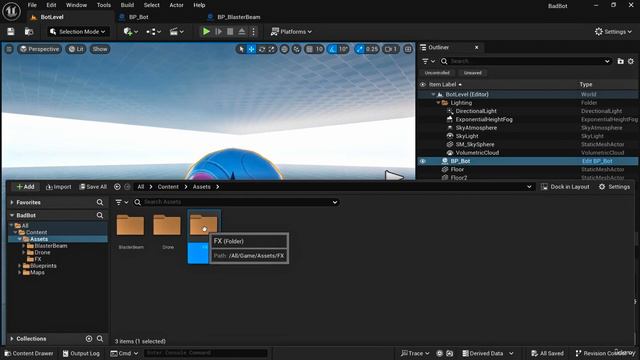
Task: Open Outliner settings gear
Action: coord(631,61)
